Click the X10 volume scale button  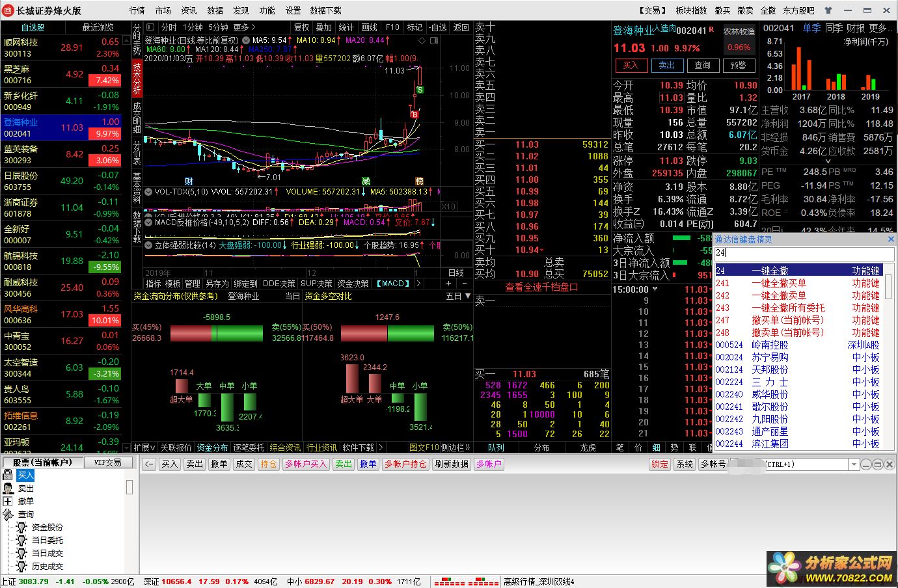click(448, 207)
